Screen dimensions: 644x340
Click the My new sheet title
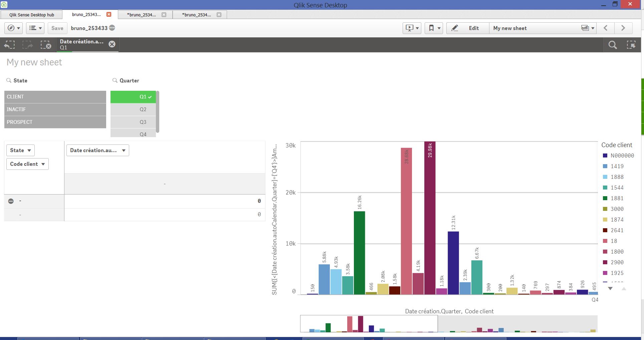pos(34,62)
